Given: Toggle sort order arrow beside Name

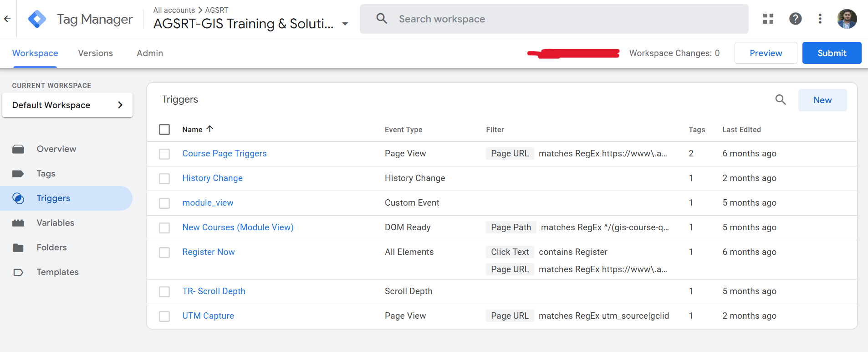Looking at the screenshot, I should point(210,129).
